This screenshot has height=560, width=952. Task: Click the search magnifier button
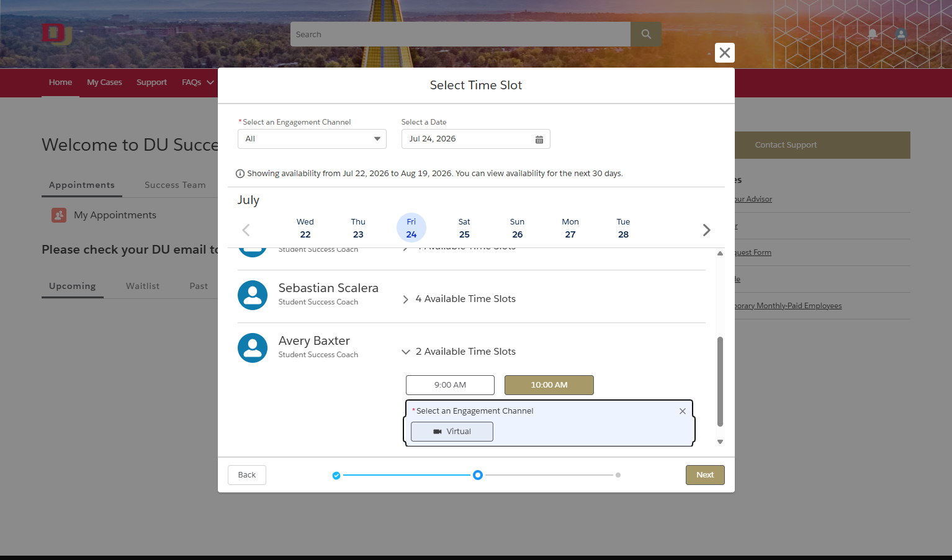point(646,34)
